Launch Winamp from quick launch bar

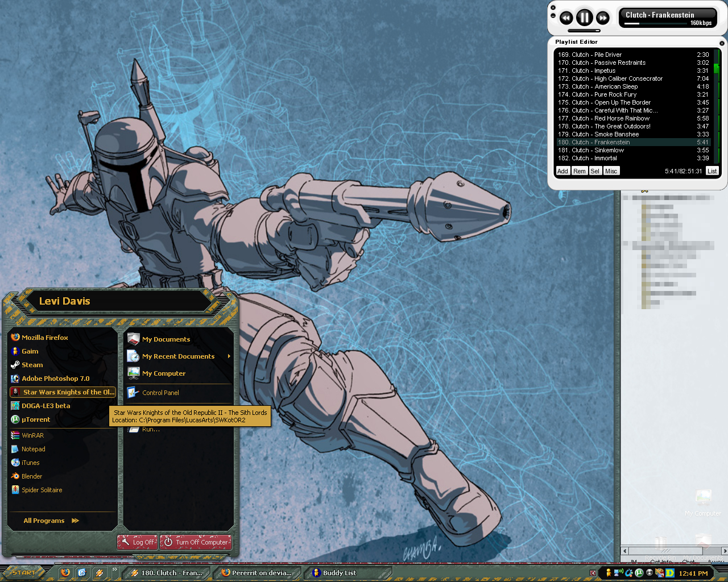[x=99, y=572]
